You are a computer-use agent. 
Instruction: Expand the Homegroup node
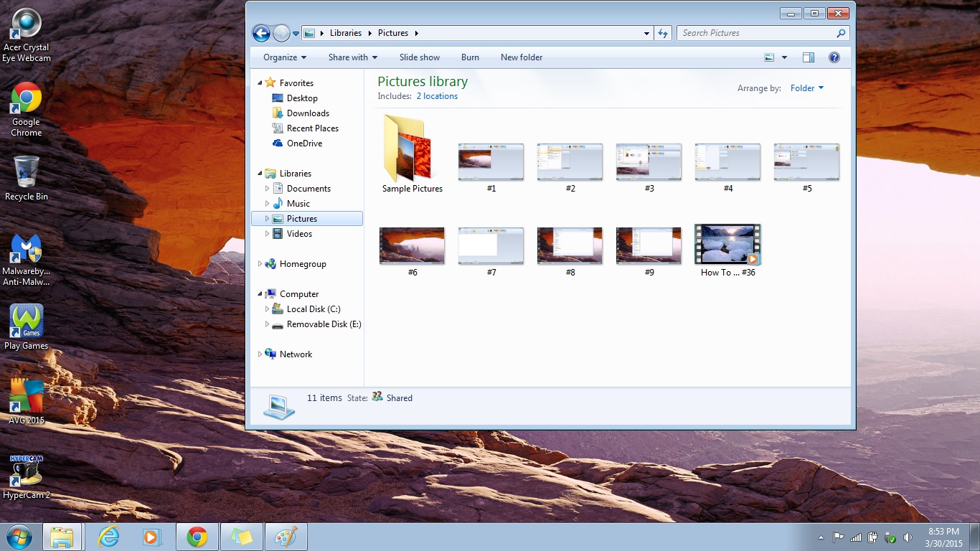coord(260,264)
